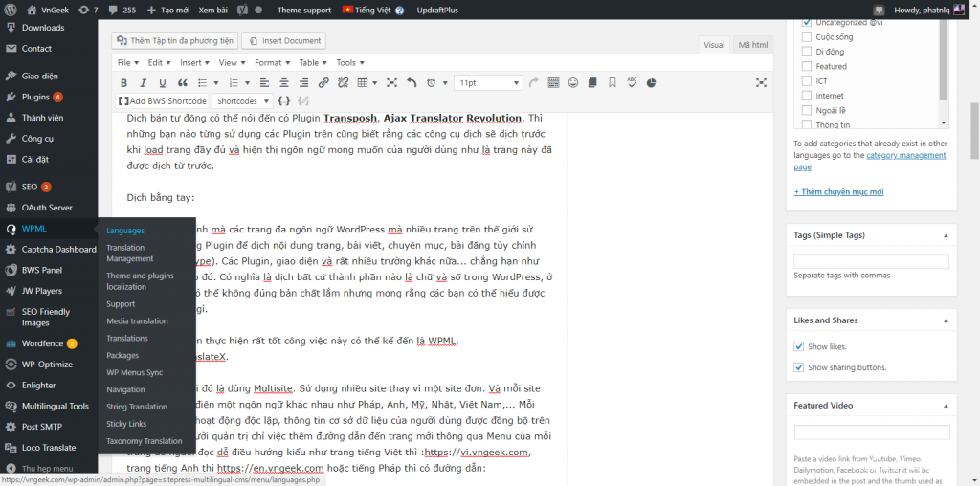Insert or edit a link
The height and width of the screenshot is (486, 980).
coord(323,82)
